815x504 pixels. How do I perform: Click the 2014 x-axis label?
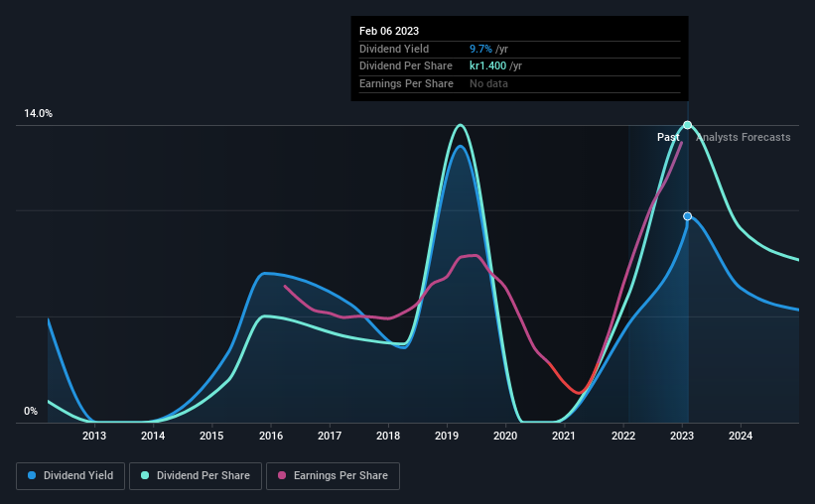[153, 436]
